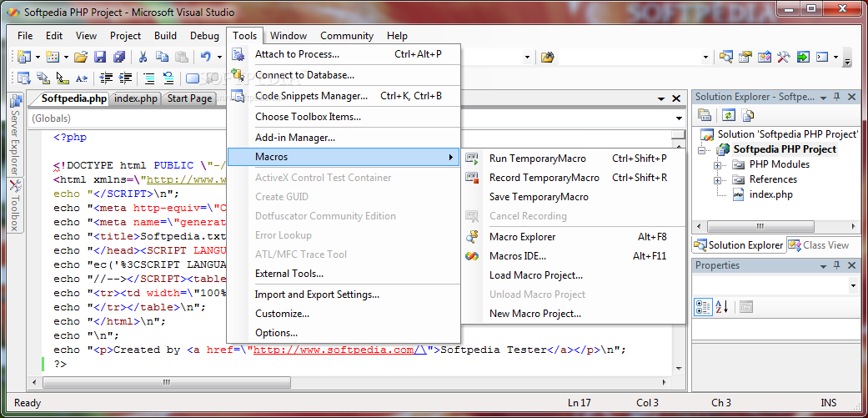868x418 pixels.
Task: Pin the Properties panel
Action: pyautogui.click(x=837, y=265)
